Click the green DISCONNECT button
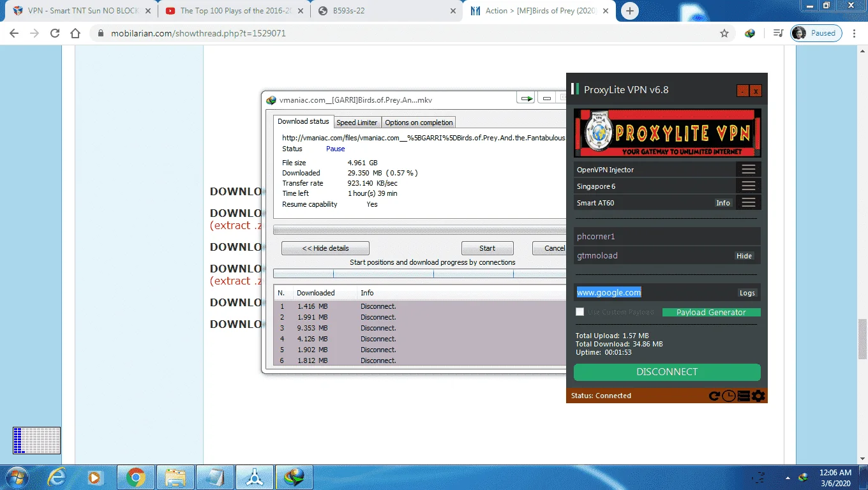The image size is (868, 490). tap(667, 372)
